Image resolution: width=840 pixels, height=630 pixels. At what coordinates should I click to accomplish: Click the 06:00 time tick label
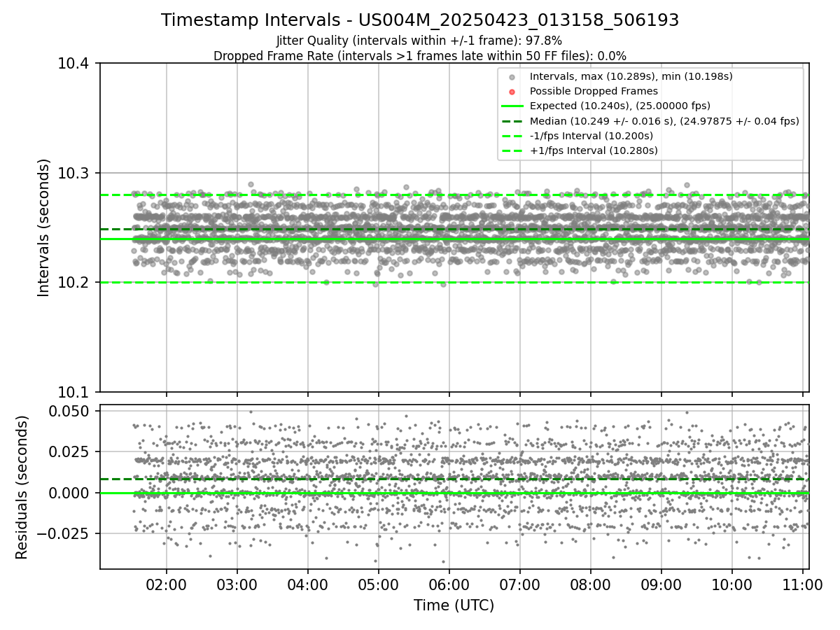tap(449, 584)
